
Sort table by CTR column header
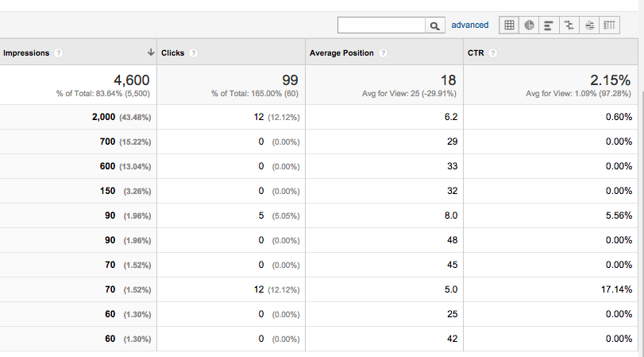476,52
